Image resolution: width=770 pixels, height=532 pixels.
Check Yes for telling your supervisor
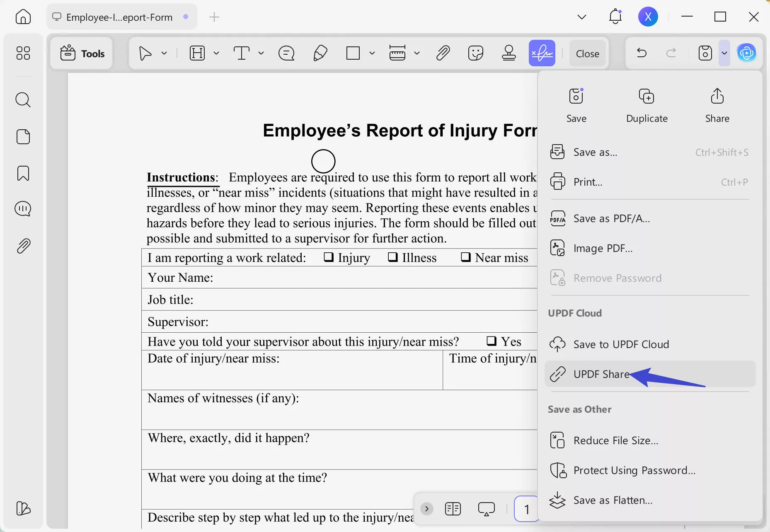(x=492, y=341)
